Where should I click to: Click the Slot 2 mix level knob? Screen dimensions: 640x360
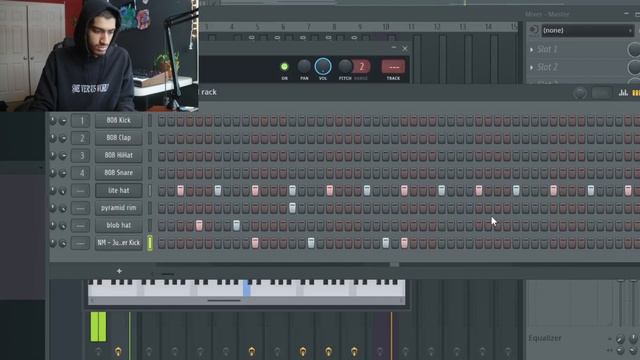[634, 67]
